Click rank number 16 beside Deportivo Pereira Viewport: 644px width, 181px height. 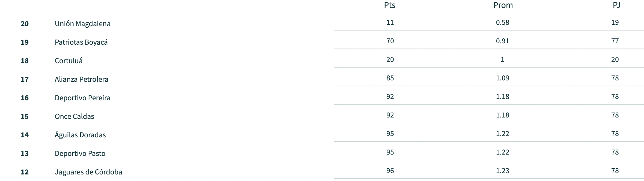(x=25, y=98)
